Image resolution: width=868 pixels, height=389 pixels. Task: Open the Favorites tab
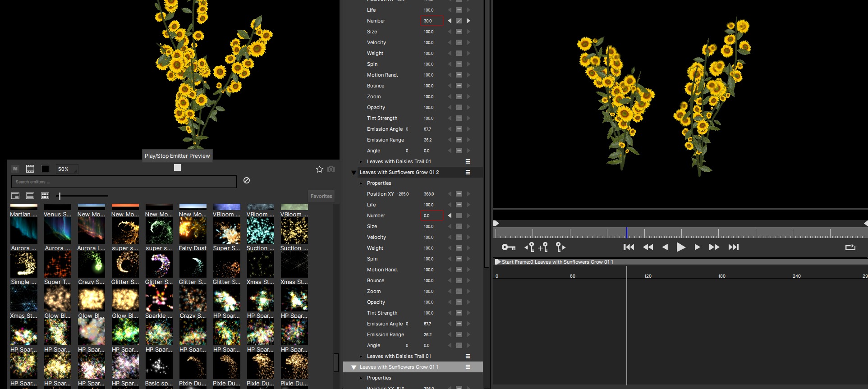coord(321,196)
